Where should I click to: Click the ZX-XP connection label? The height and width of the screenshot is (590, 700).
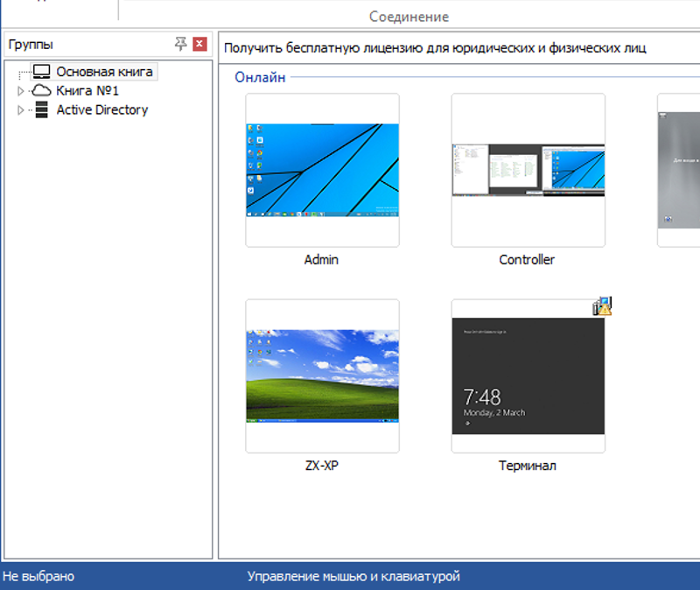(322, 466)
